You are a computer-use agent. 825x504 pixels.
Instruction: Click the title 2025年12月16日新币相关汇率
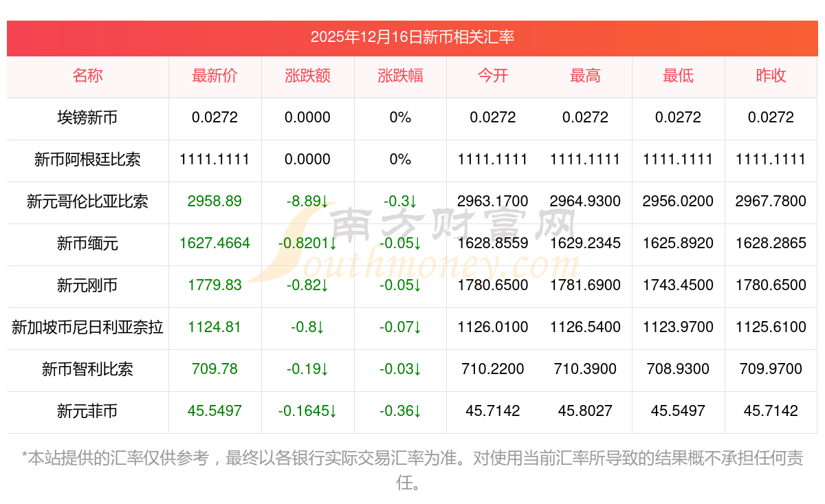pyautogui.click(x=412, y=37)
